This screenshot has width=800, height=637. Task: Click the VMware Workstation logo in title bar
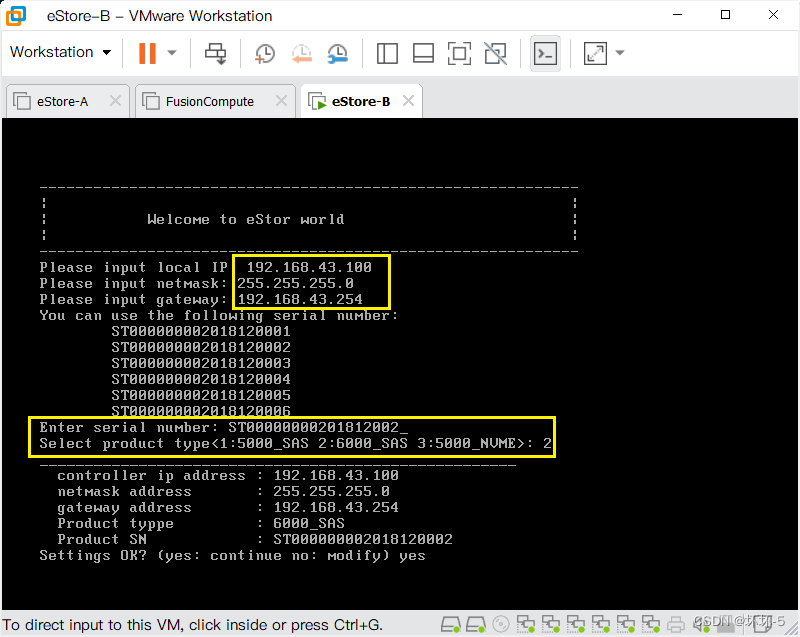[x=16, y=15]
